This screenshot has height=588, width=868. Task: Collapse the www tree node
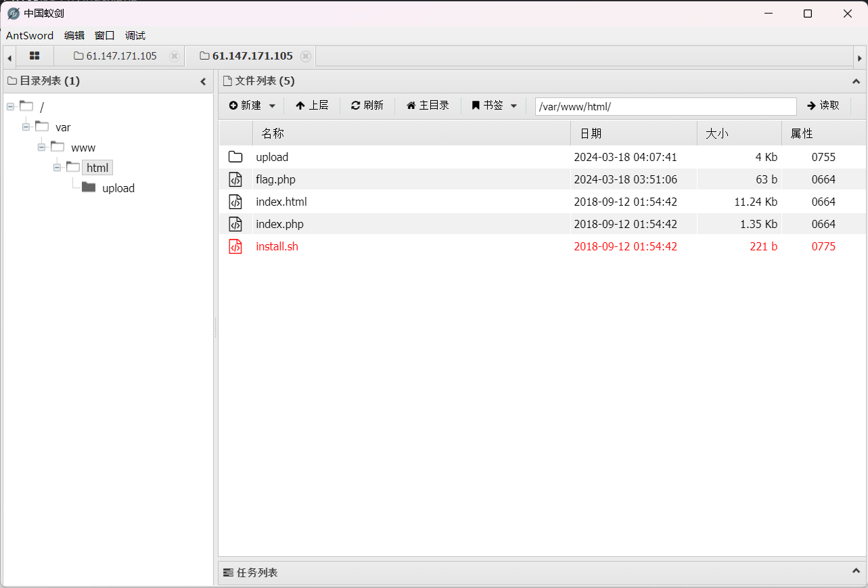pyautogui.click(x=41, y=148)
